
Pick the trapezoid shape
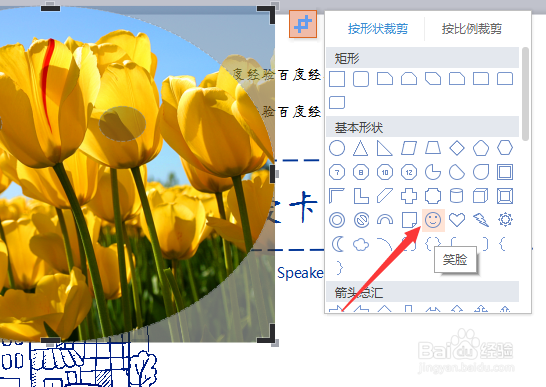[x=433, y=148]
